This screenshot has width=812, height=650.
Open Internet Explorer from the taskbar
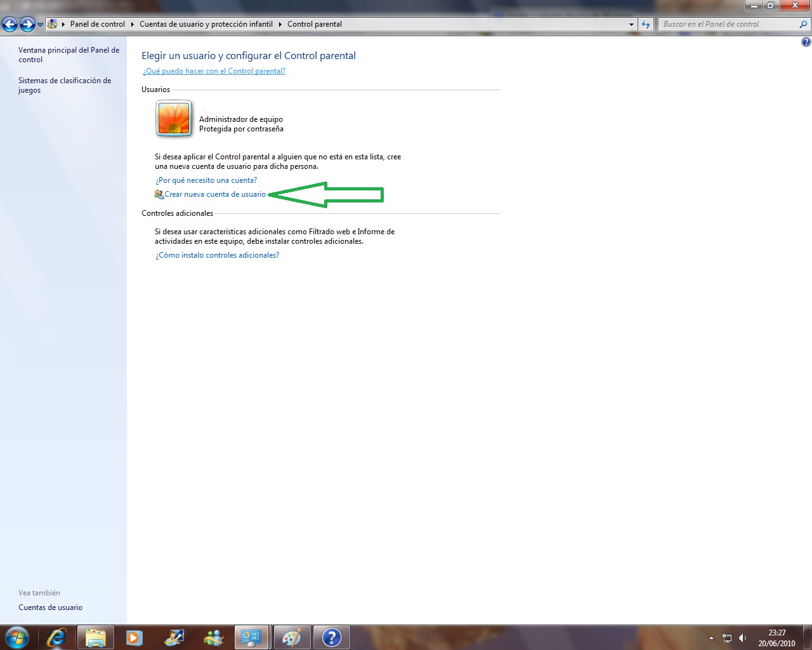pos(55,637)
